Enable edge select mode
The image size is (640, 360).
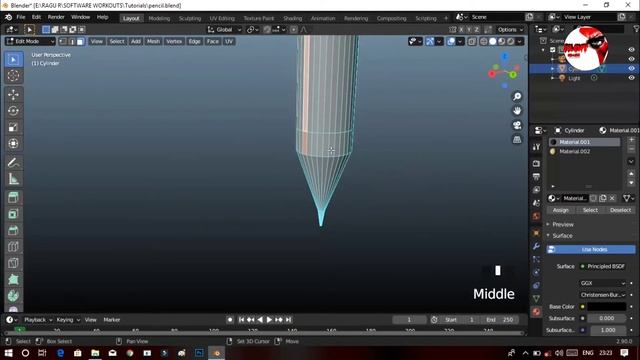(72, 41)
